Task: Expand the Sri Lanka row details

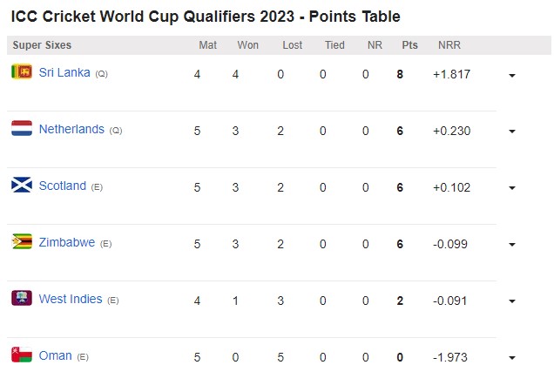Action: pyautogui.click(x=512, y=76)
